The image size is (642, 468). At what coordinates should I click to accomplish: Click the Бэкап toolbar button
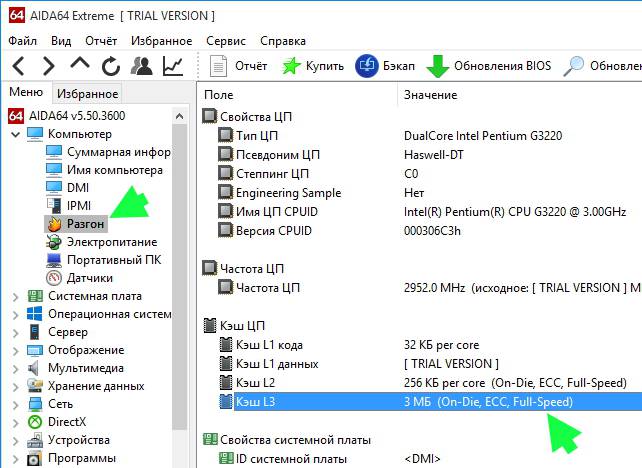[x=385, y=66]
